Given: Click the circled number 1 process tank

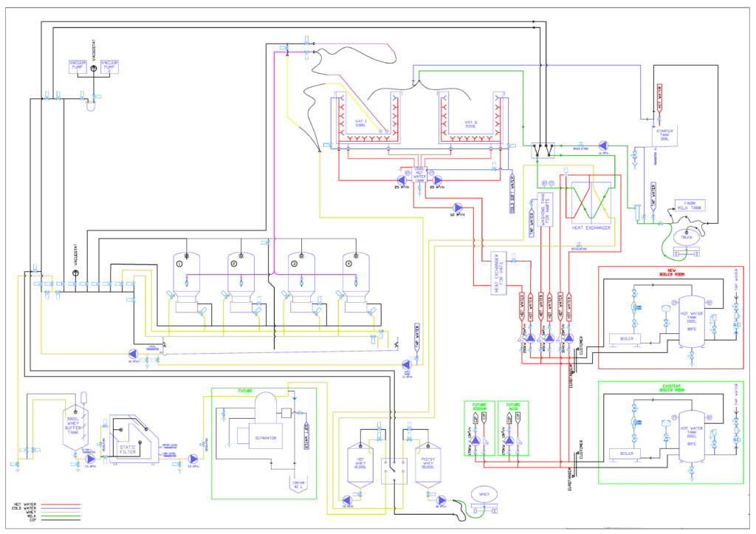Looking at the screenshot, I should click(x=186, y=282).
